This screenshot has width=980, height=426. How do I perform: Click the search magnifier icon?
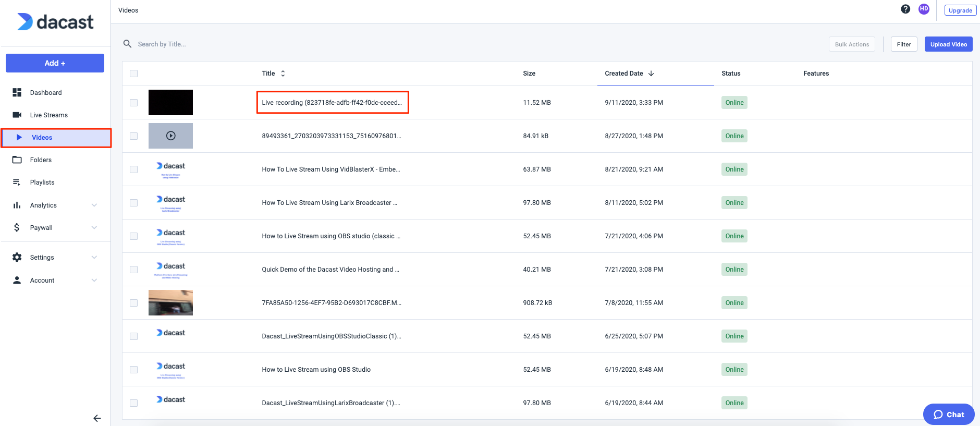tap(127, 44)
